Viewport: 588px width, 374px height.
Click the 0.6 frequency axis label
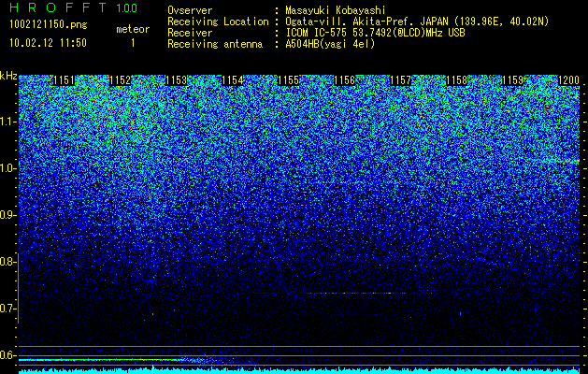point(7,355)
